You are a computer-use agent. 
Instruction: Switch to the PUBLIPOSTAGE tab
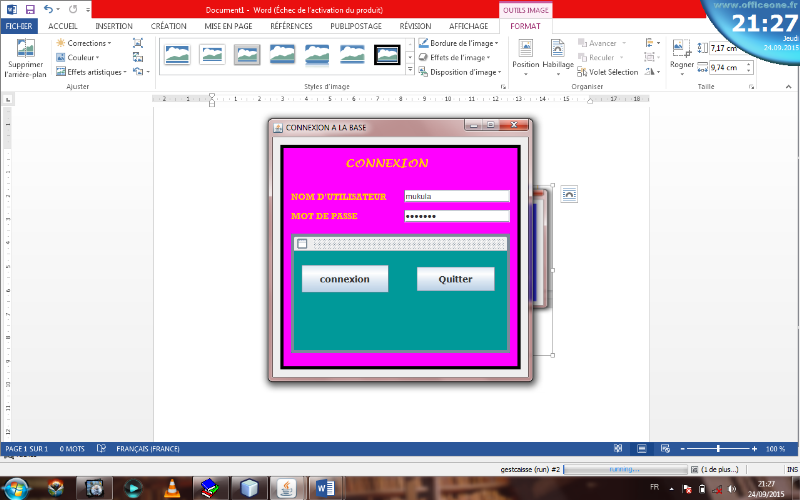tap(356, 26)
